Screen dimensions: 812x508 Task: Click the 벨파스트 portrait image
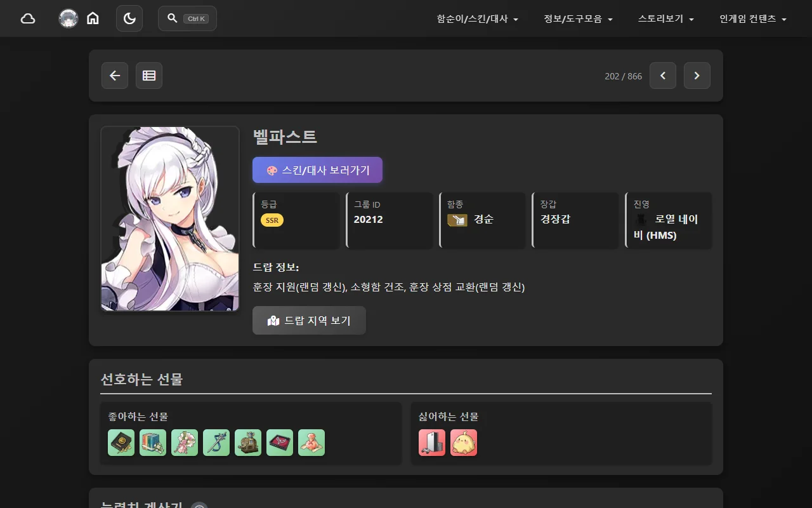[170, 218]
